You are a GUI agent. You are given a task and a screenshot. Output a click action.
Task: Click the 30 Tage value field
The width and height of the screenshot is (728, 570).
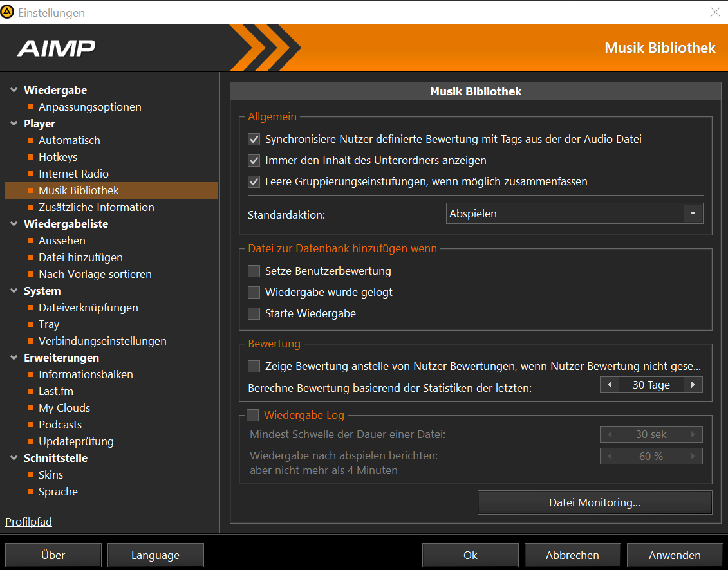coord(651,385)
